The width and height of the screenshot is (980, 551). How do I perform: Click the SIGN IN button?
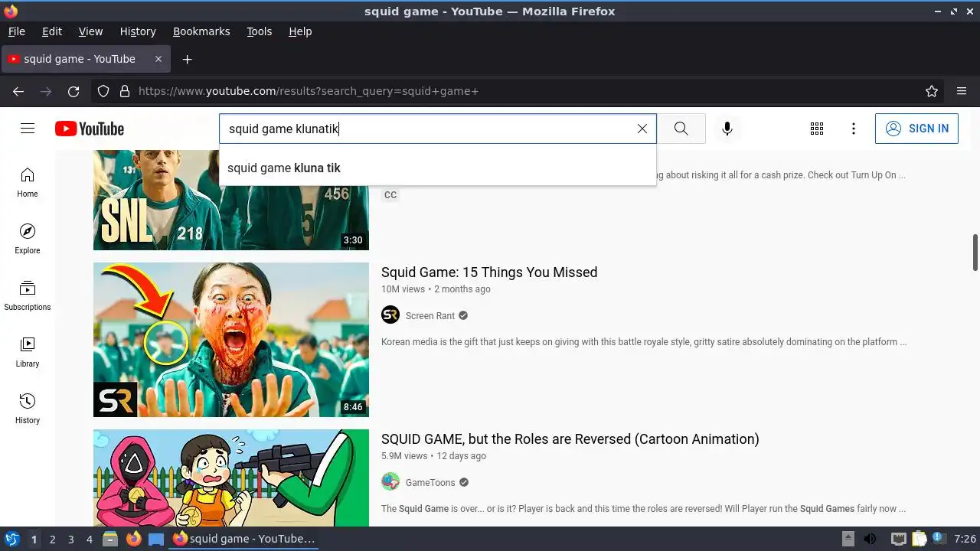pos(916,129)
